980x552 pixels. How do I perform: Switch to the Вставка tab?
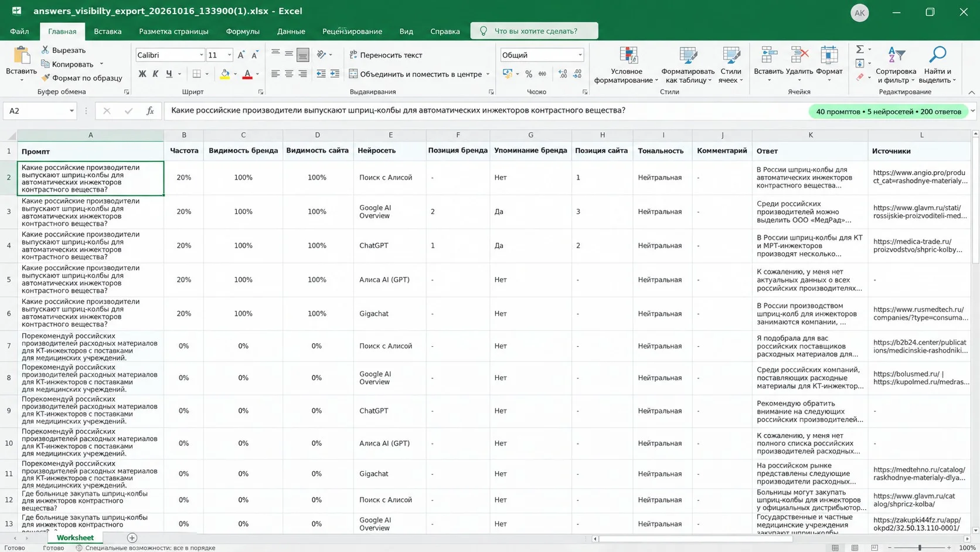[108, 31]
